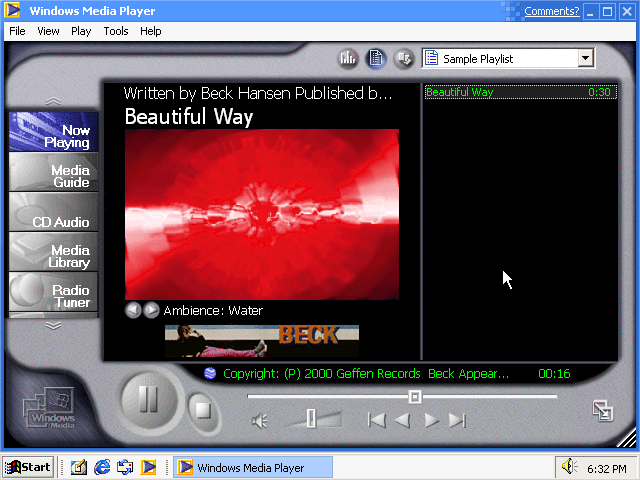Open the Media Guide tab
This screenshot has height=480, width=640.
pos(53,172)
